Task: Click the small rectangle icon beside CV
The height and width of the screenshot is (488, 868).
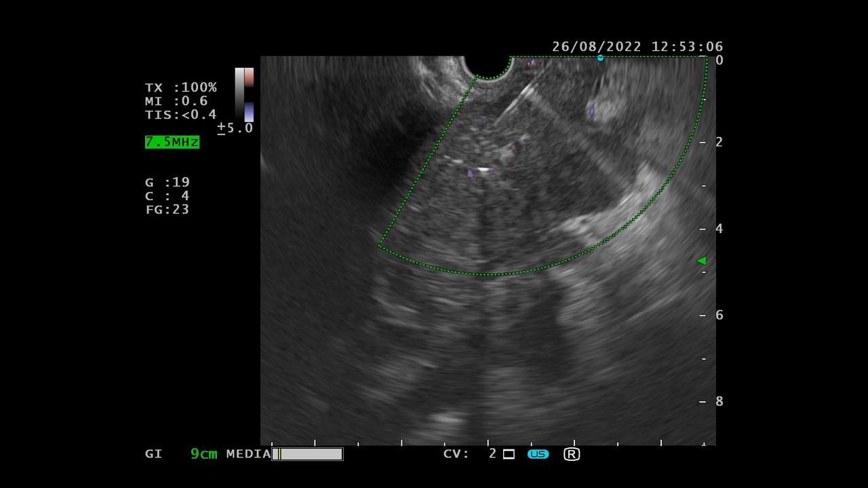Action: 509,454
